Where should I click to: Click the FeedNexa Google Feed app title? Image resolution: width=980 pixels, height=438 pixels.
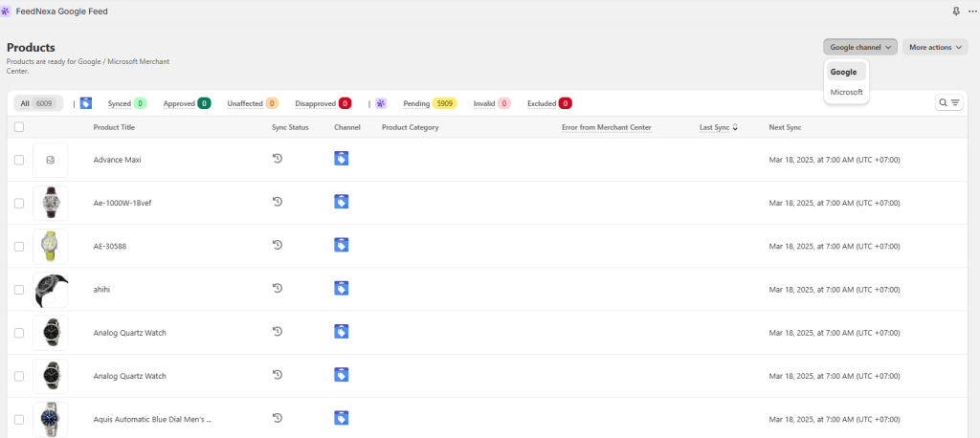click(62, 11)
